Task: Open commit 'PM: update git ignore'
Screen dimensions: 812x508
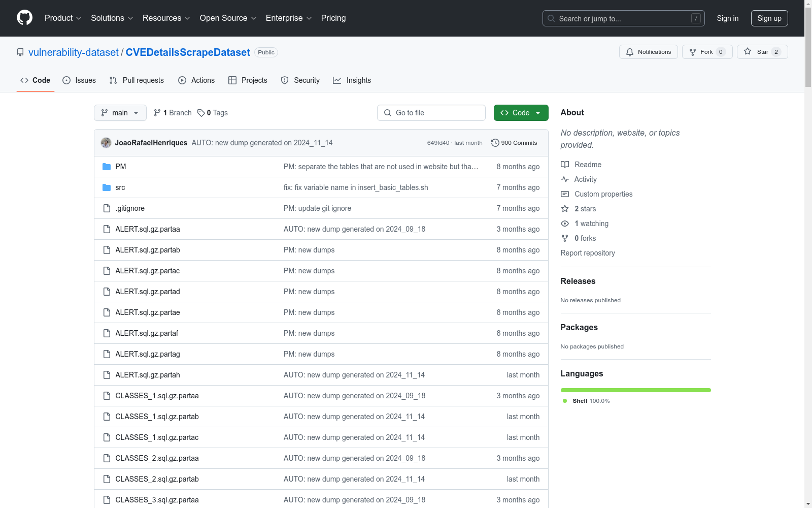Action: [x=317, y=208]
